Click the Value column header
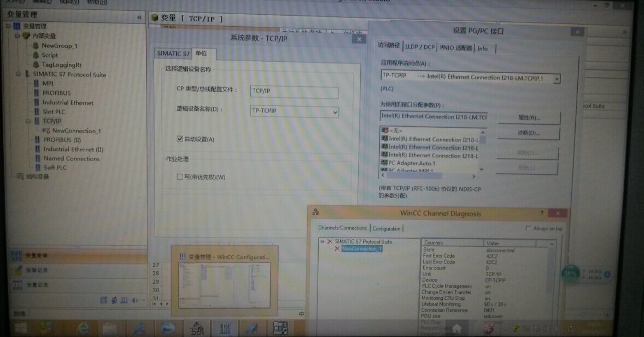Screen dimensions: 644x337 click(x=510, y=243)
